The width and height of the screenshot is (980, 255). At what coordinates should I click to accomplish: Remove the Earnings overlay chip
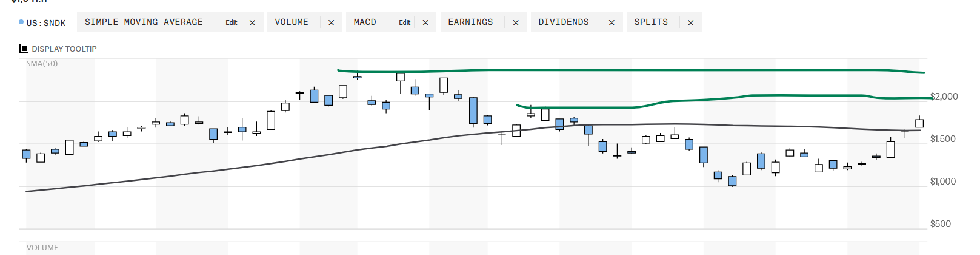click(516, 22)
